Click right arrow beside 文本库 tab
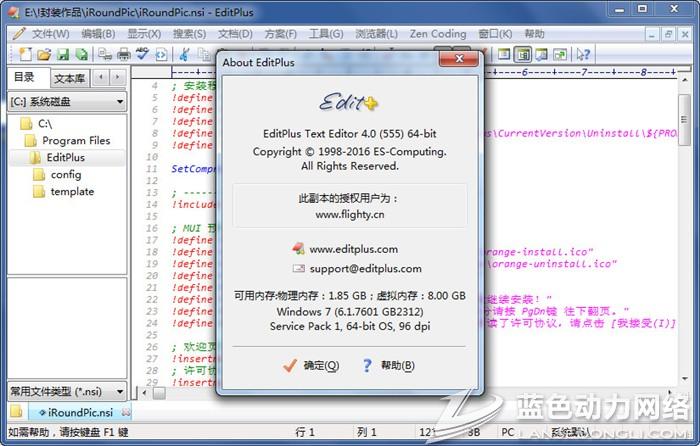 click(x=117, y=78)
